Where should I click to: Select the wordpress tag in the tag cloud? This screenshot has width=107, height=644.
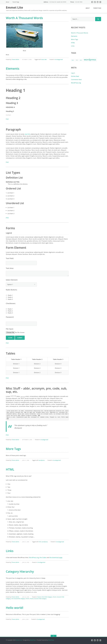[x=90, y=59]
